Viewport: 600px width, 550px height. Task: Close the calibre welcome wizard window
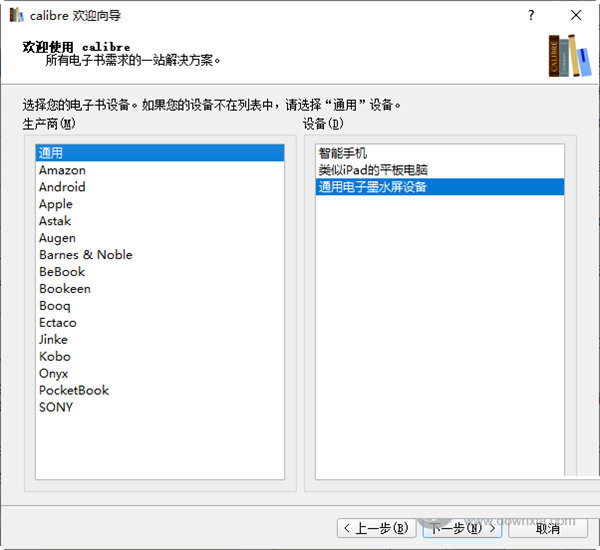click(x=576, y=15)
